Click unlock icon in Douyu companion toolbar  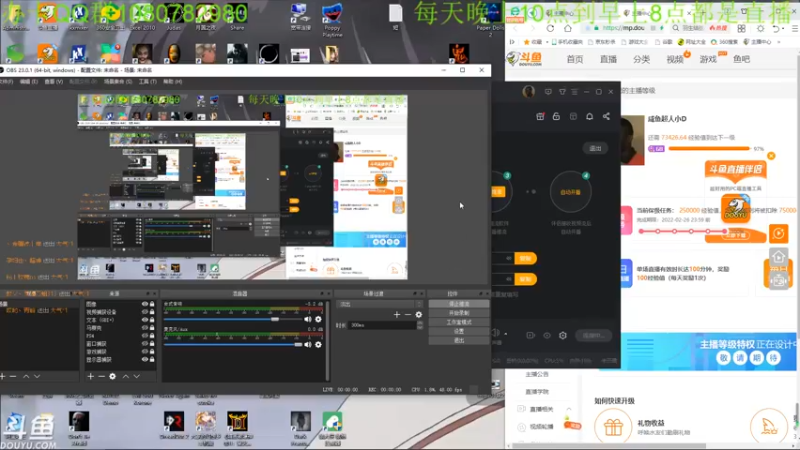[x=556, y=116]
